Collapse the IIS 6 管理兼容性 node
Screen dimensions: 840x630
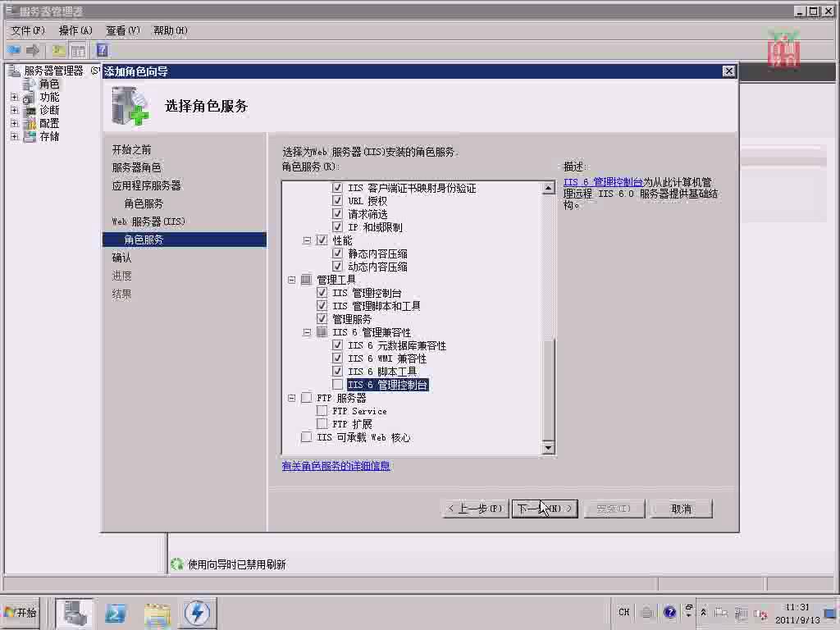pos(307,332)
